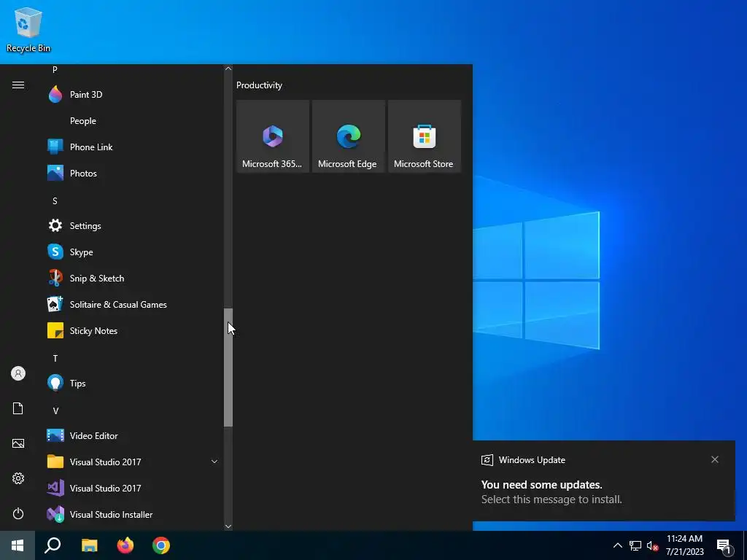Click the app list scrollbar thumb
This screenshot has height=560, width=747.
point(228,367)
